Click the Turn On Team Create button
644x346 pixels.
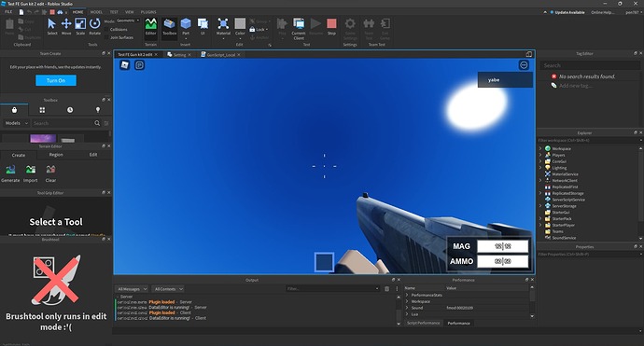(56, 80)
